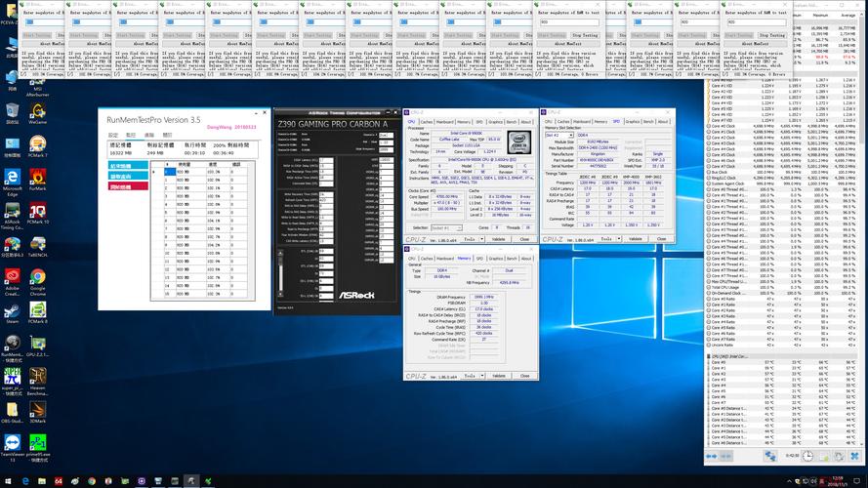This screenshot has height=488, width=868.
Task: Click HWiNFO blue X close sensors icon
Action: pos(854,456)
